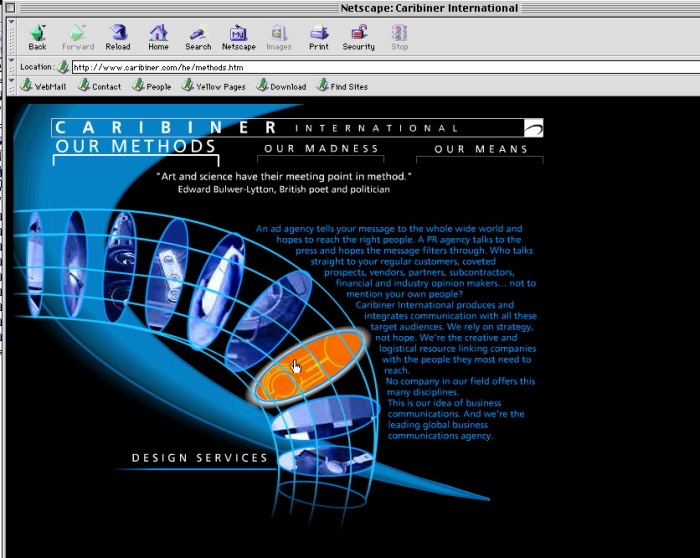Click the highlighted orange oval
The width and height of the screenshot is (700, 558).
[309, 366]
